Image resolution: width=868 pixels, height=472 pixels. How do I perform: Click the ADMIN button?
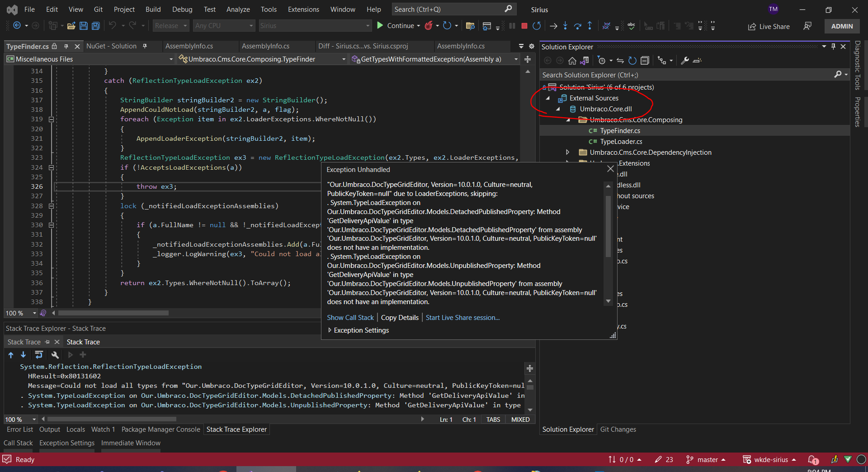(x=842, y=26)
